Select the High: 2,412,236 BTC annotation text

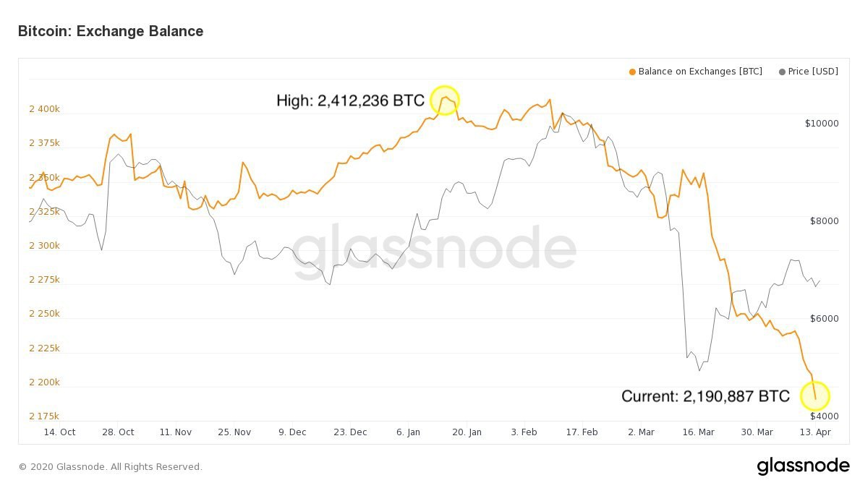coord(350,100)
